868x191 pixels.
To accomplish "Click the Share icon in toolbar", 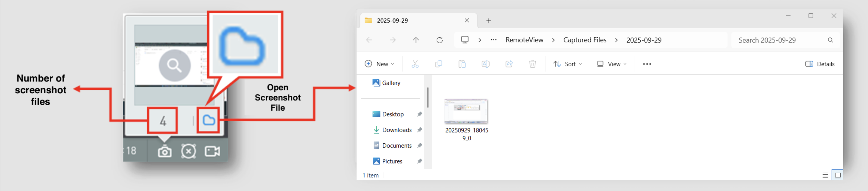I will coord(509,64).
